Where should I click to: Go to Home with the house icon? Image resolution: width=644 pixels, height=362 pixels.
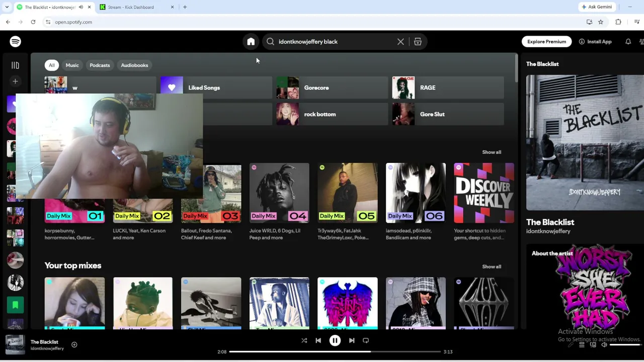point(251,42)
